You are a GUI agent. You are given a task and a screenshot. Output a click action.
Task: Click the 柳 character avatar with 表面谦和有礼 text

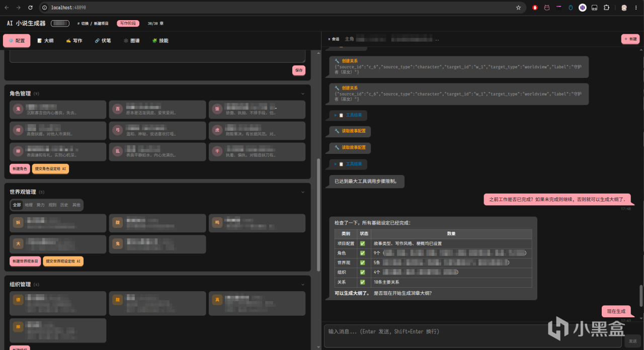click(x=18, y=151)
